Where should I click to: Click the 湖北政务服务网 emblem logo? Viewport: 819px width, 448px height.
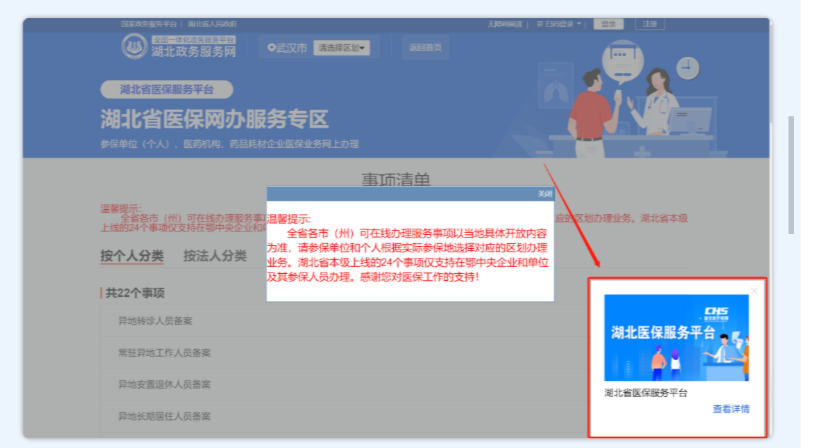[134, 46]
